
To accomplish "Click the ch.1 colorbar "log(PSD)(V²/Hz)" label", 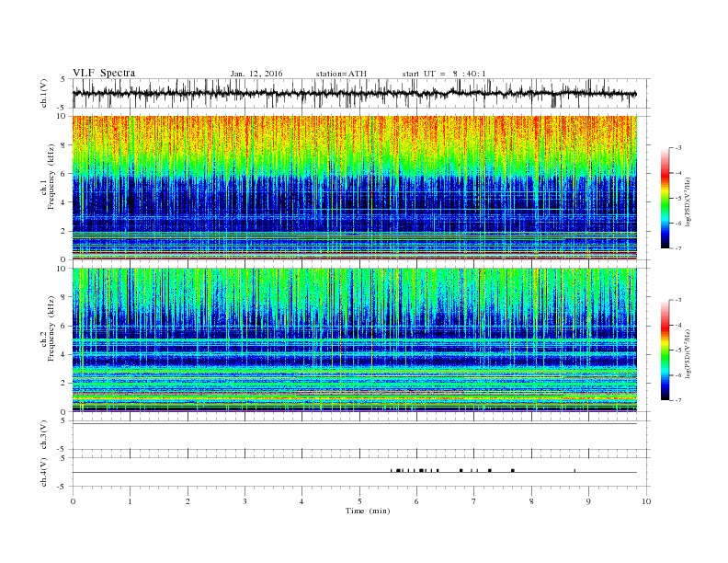I will click(688, 201).
